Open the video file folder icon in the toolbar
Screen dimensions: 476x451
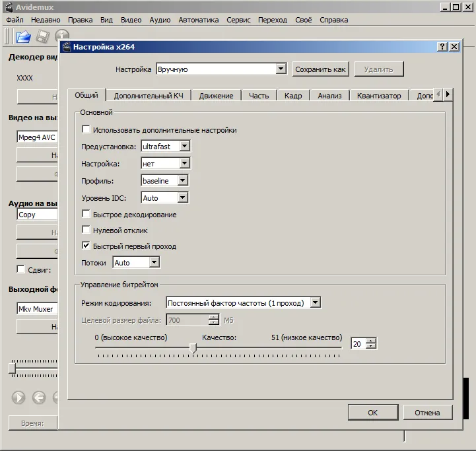(x=23, y=37)
